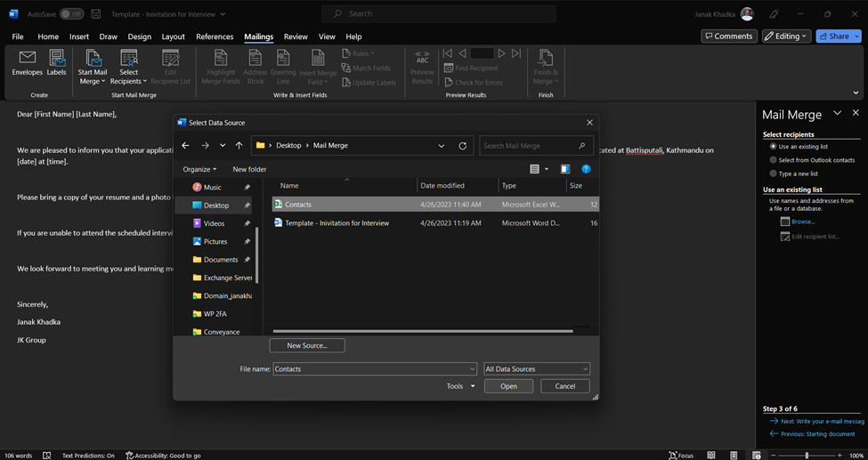
Task: Click the change view icon in the dialog
Action: click(x=534, y=169)
